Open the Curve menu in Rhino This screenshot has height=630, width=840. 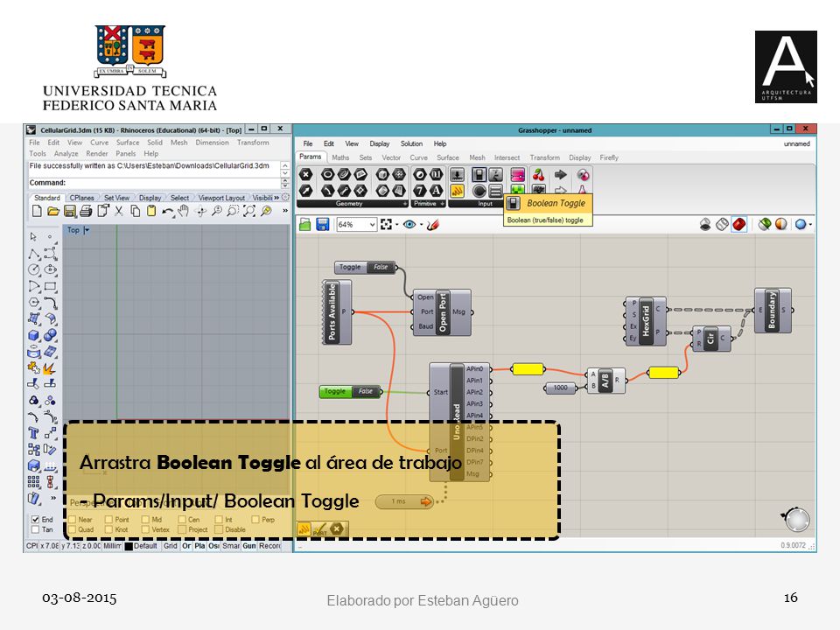[99, 143]
